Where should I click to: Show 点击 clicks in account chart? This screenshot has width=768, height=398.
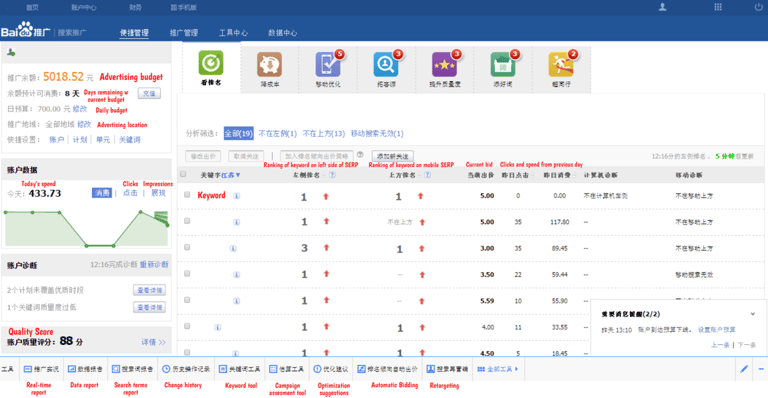pos(130,193)
